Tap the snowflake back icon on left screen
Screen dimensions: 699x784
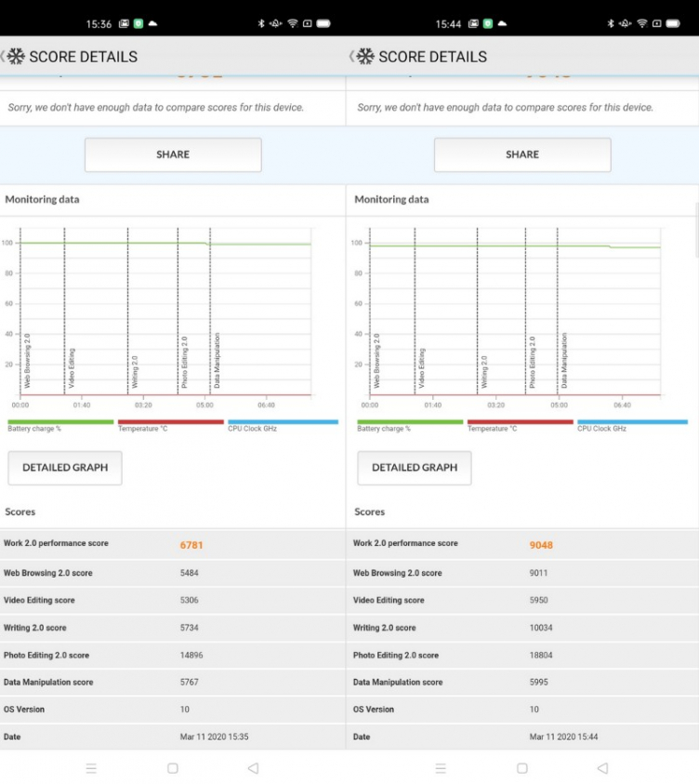tap(15, 57)
